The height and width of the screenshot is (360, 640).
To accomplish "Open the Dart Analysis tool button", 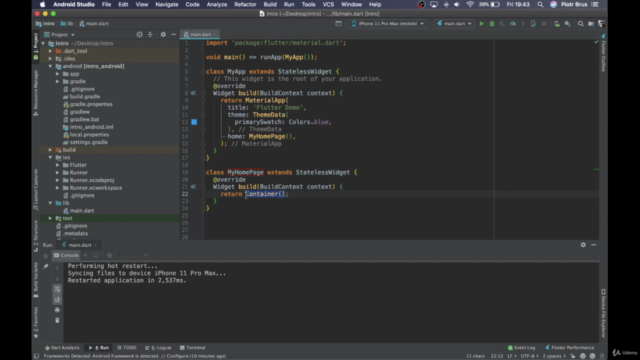I will (62, 348).
